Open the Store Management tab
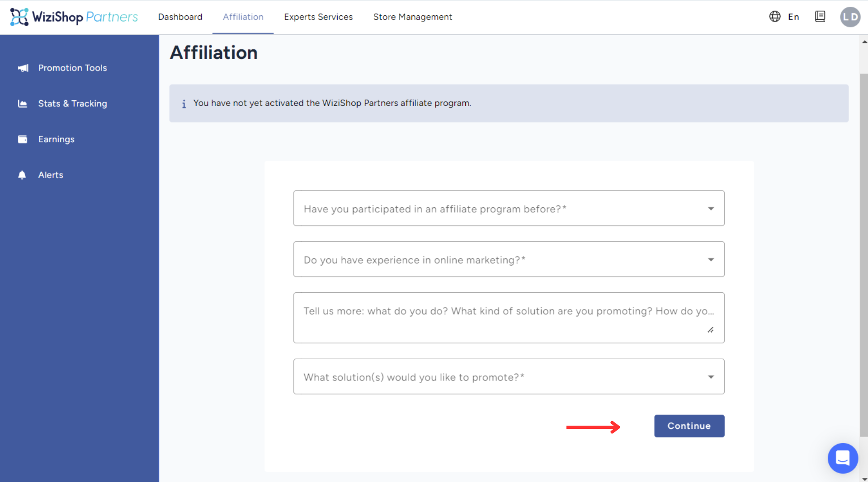 pos(412,17)
